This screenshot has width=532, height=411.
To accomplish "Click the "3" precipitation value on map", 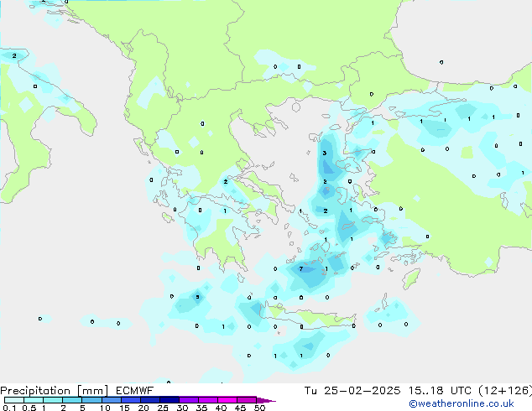I will (x=325, y=153).
